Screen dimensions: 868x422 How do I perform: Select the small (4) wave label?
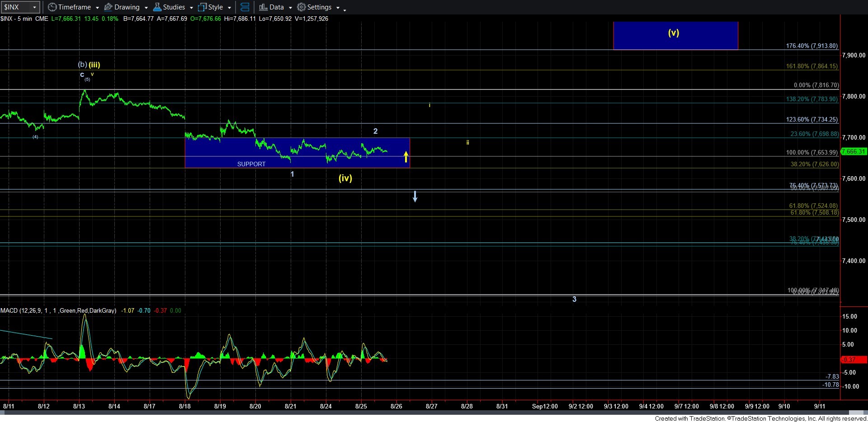pos(35,137)
